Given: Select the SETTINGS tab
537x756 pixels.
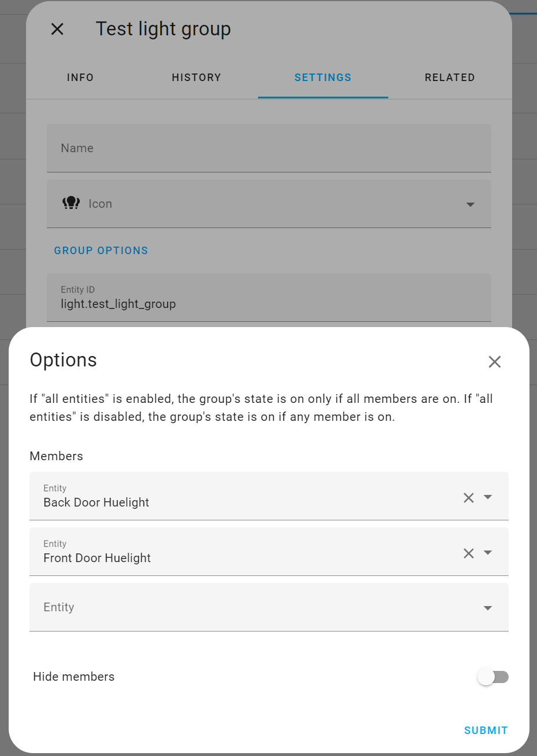Looking at the screenshot, I should (322, 77).
